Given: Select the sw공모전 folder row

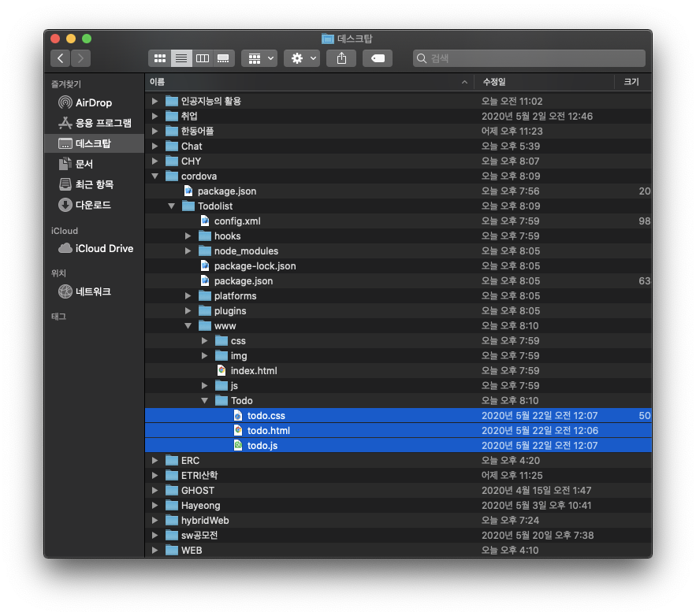Looking at the screenshot, I should point(398,536).
